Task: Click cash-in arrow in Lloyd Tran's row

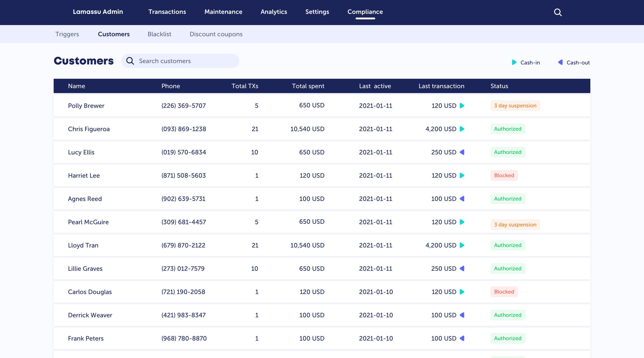Action: tap(462, 245)
